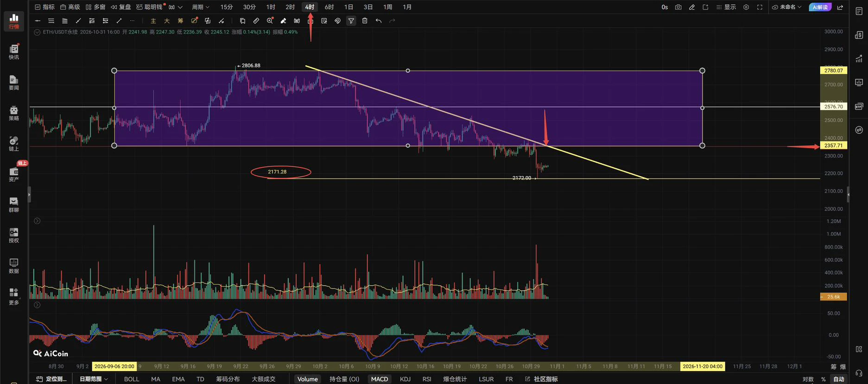Switch to 1日 timeframe
Viewport: 868px width, 384px height.
tap(348, 7)
